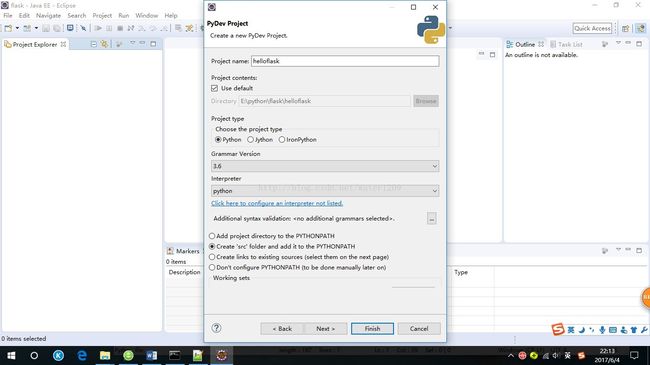Click the < Back button

(x=282, y=328)
